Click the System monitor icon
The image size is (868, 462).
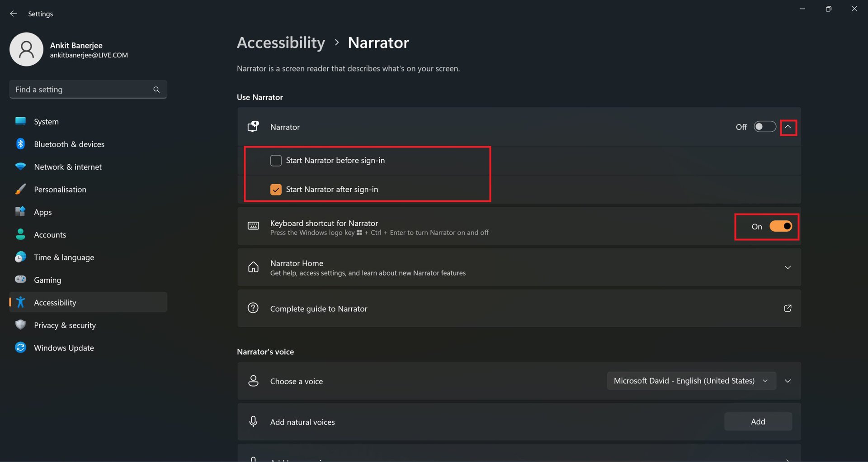coord(20,121)
